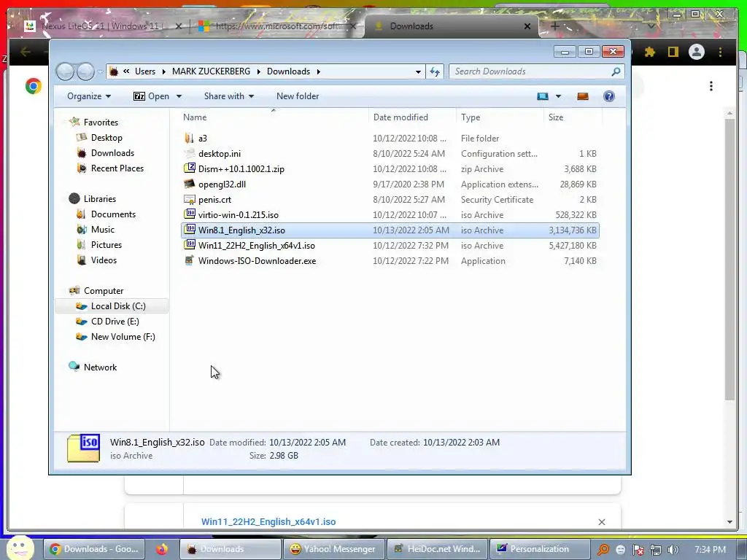Click the Windows-ISO-Downloader.exe icon
This screenshot has height=560, width=747.
coord(189,260)
